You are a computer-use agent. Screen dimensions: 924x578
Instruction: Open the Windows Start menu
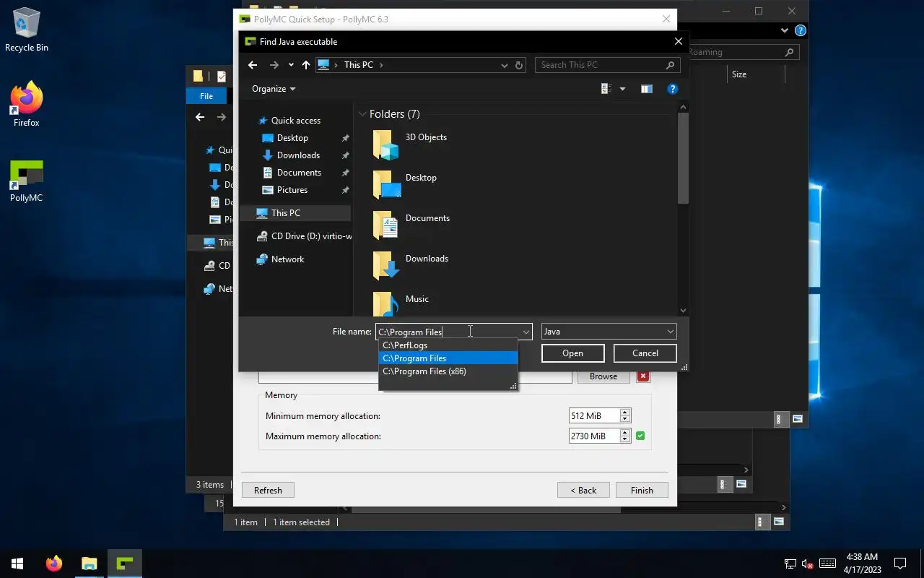pyautogui.click(x=17, y=564)
